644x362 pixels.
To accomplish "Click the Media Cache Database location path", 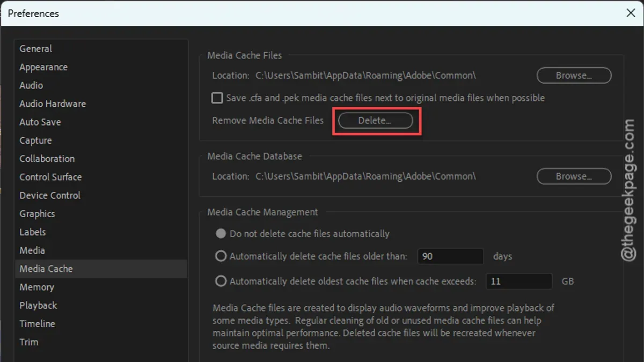I will 365,176.
